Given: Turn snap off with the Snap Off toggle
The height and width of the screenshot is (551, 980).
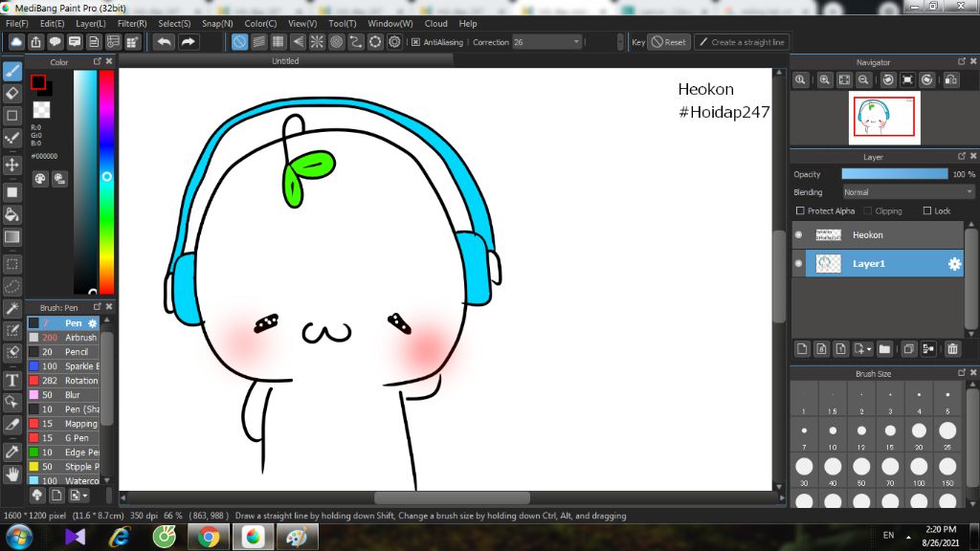Looking at the screenshot, I should click(239, 42).
